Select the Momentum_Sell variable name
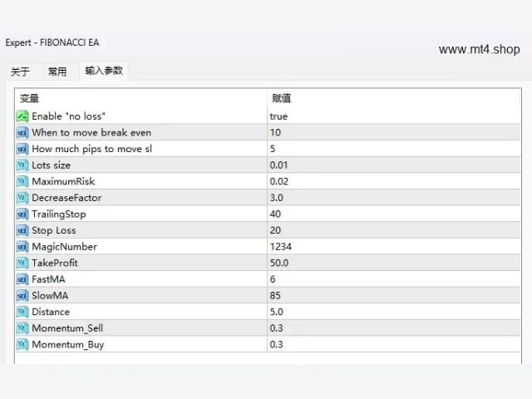532x399 pixels. [x=67, y=328]
